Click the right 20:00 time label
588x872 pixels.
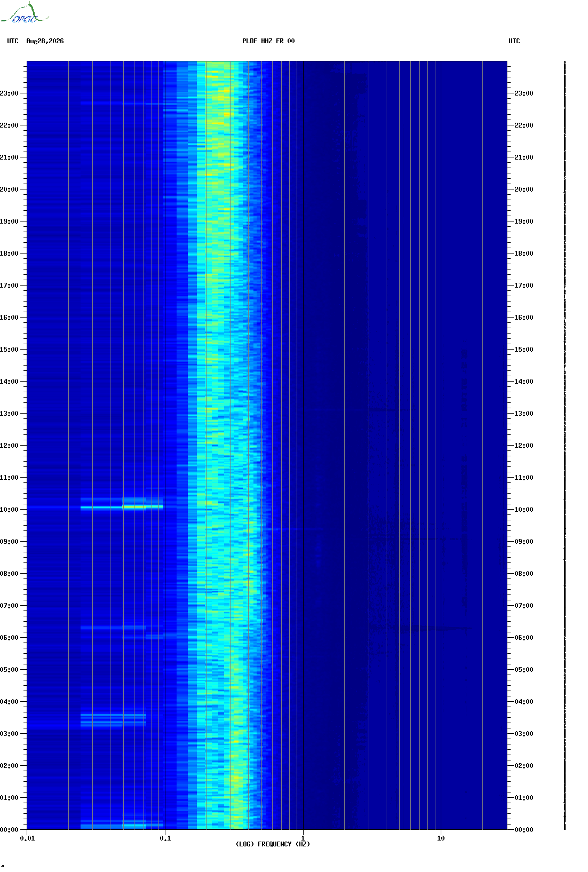pos(523,189)
